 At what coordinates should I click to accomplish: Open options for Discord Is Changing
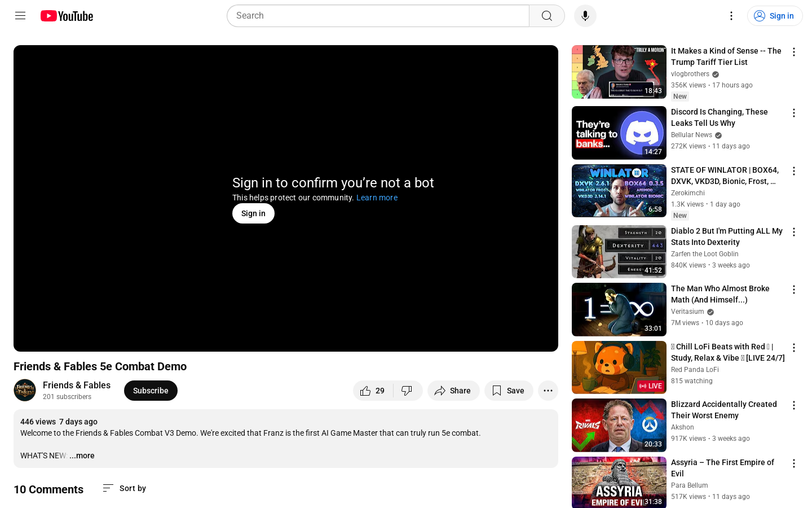tap(794, 113)
